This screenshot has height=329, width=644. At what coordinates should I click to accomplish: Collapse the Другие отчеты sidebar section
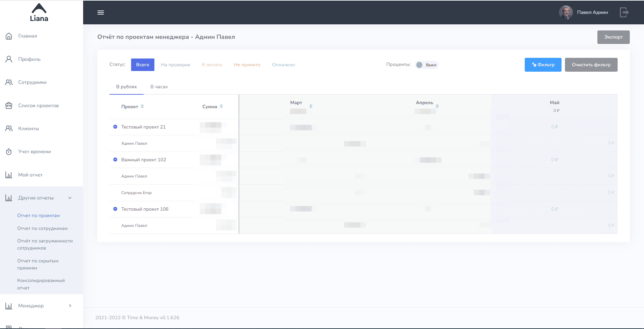point(70,198)
